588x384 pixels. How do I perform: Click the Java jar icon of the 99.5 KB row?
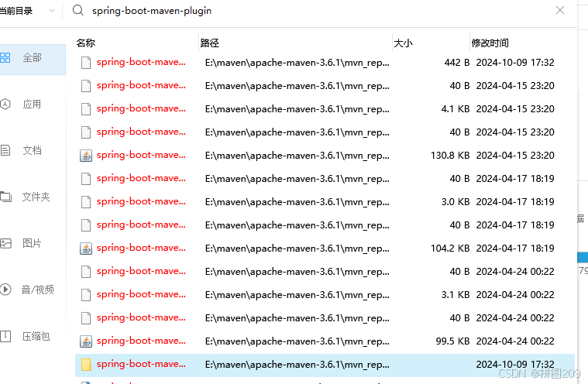(x=86, y=341)
